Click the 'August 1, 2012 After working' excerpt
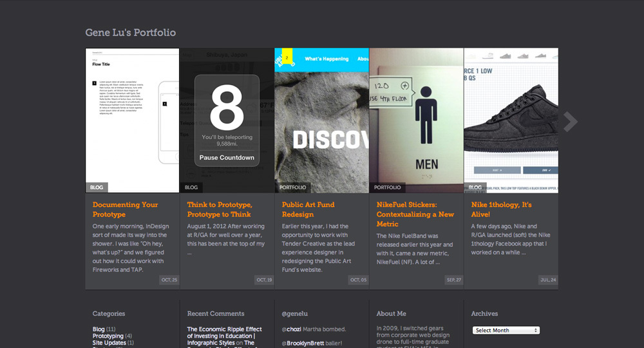Screen dimensions: 644x348 (226, 239)
